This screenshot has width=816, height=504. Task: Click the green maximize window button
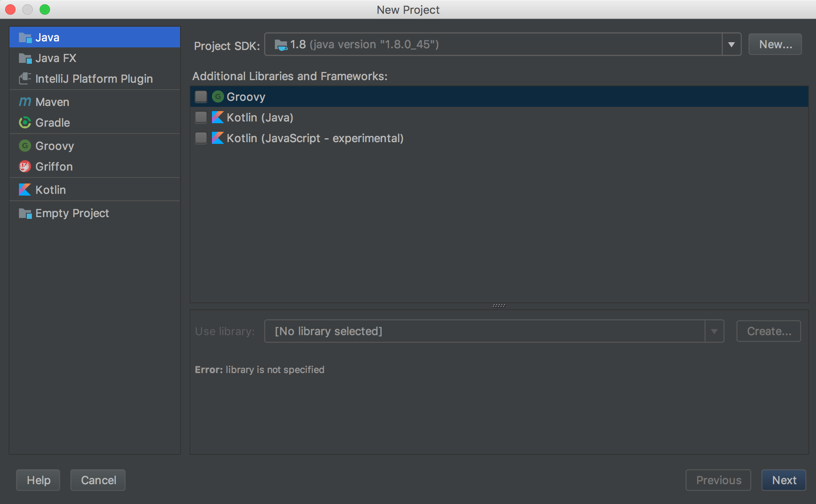(x=45, y=9)
